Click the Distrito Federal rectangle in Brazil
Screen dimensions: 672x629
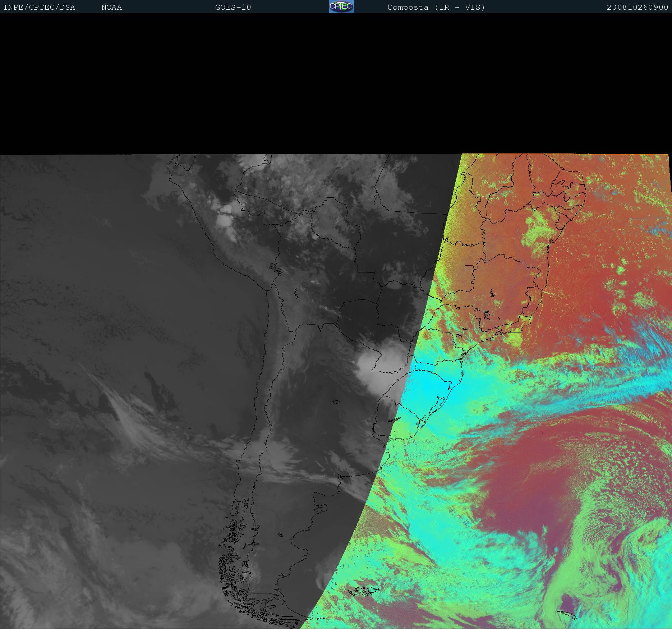469,267
